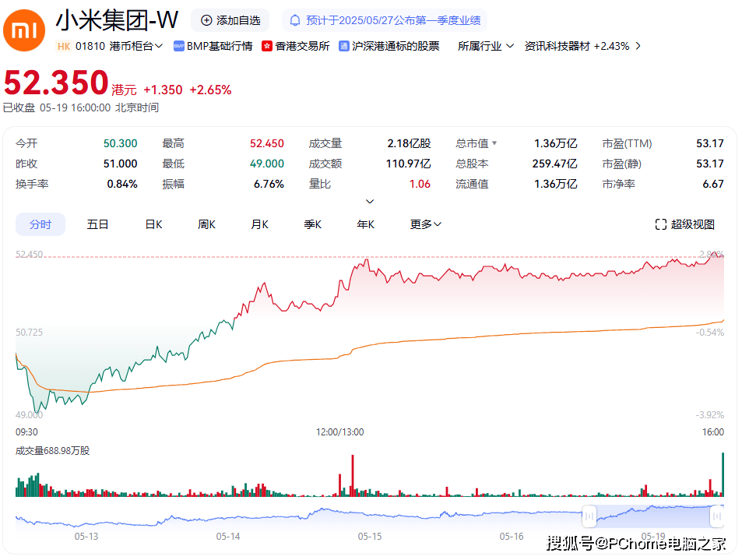Viewport: 742px width, 560px height.
Task: Click the 市净率 value 6.67
Action: (713, 184)
